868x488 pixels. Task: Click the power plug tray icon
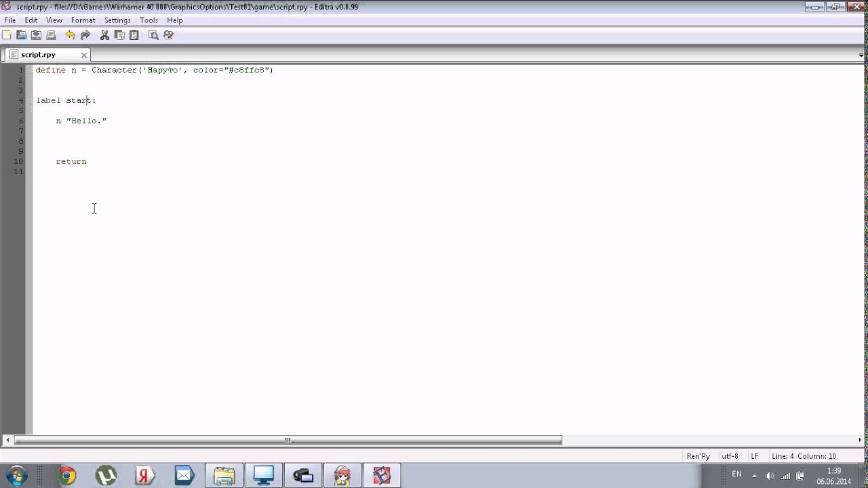(800, 476)
